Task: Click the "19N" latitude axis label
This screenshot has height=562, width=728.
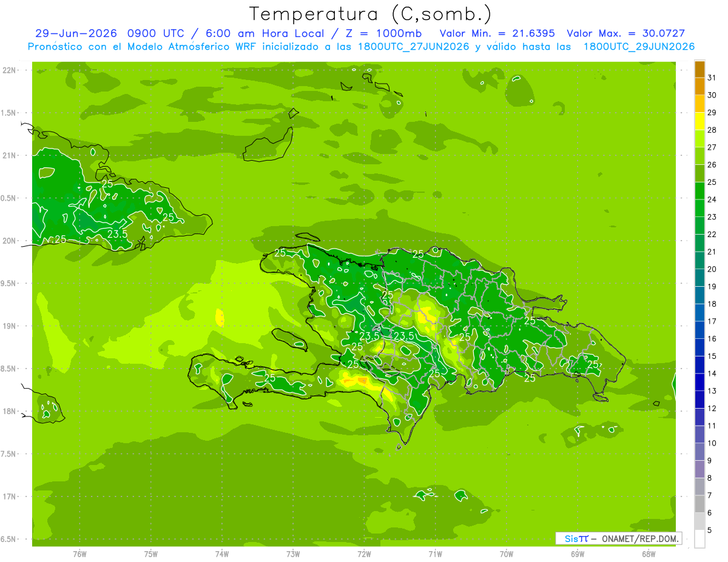Action: coord(10,326)
